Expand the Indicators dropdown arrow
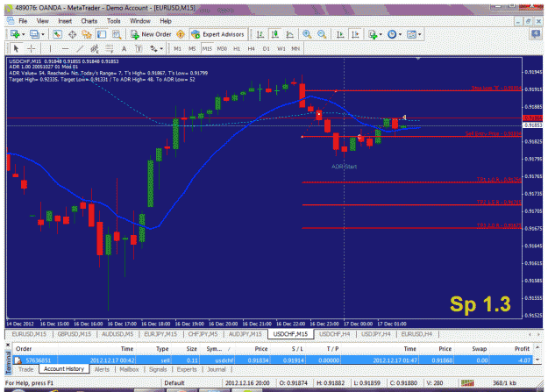 [x=381, y=34]
